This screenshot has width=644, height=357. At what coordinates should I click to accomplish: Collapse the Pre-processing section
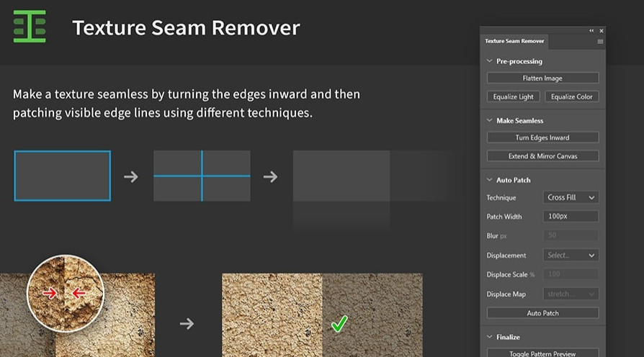pos(490,62)
